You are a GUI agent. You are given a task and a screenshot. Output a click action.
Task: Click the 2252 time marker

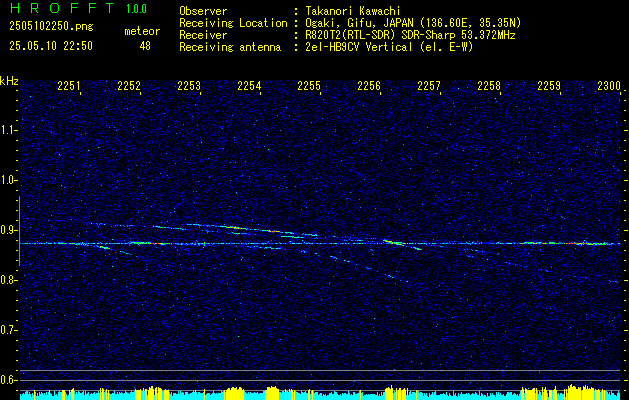pyautogui.click(x=129, y=85)
